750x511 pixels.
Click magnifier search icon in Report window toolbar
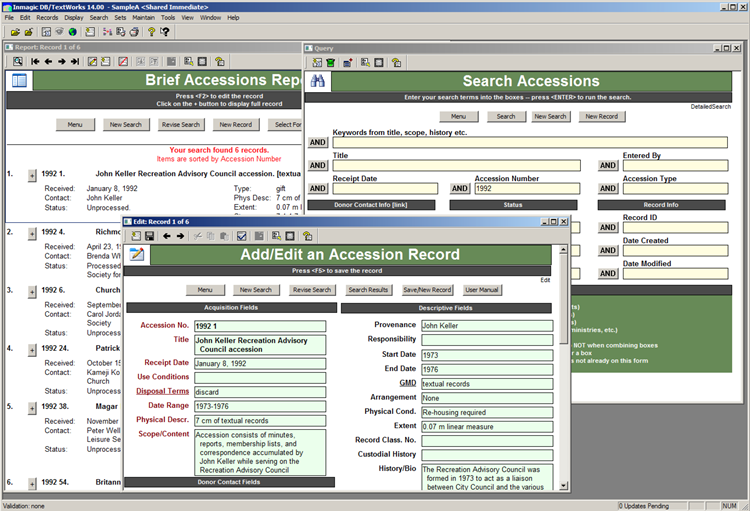click(18, 62)
